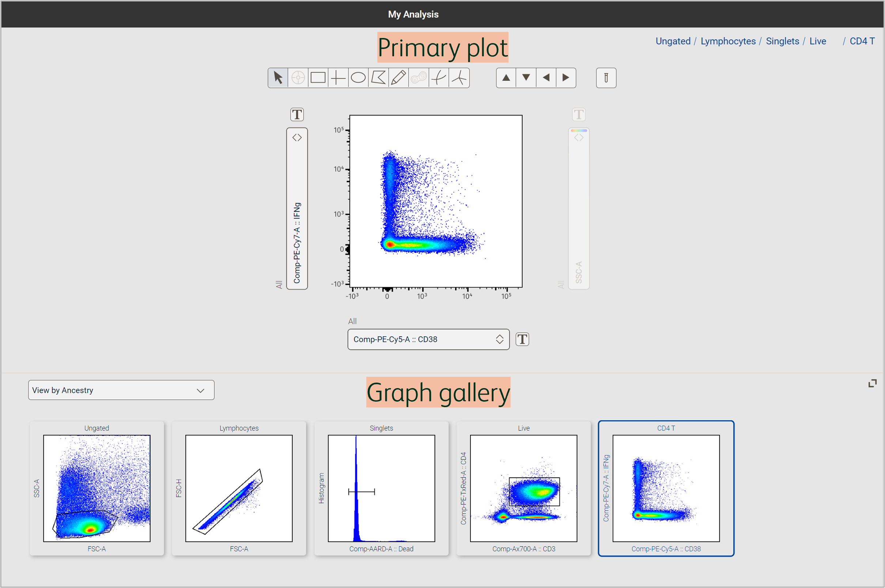This screenshot has width=885, height=588.
Task: Click the sample test tube icon
Action: tap(607, 77)
